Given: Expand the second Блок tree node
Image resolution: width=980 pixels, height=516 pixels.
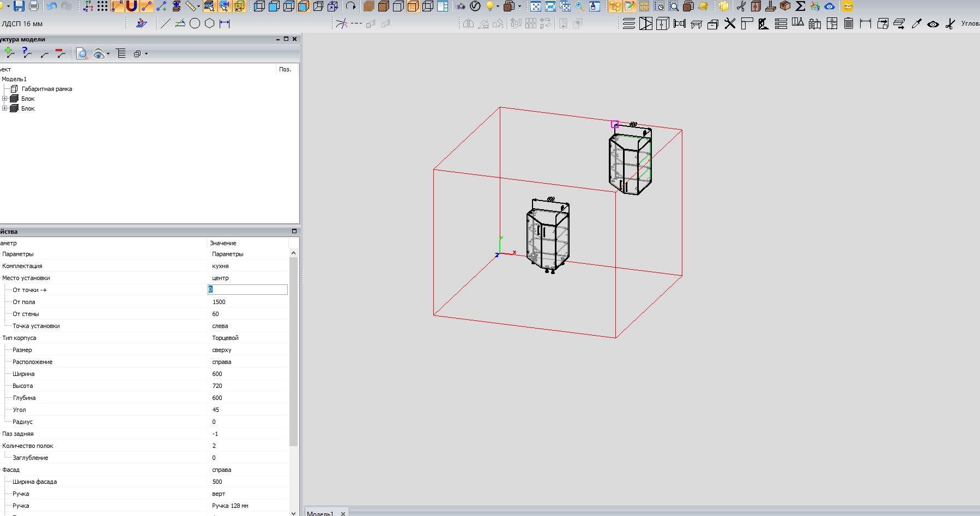Looking at the screenshot, I should (5, 108).
